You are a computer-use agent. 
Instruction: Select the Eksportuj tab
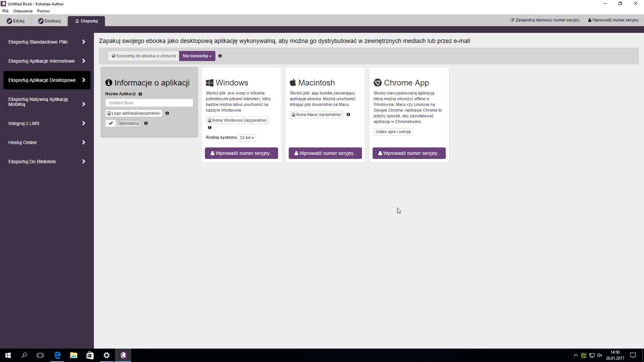click(x=86, y=21)
